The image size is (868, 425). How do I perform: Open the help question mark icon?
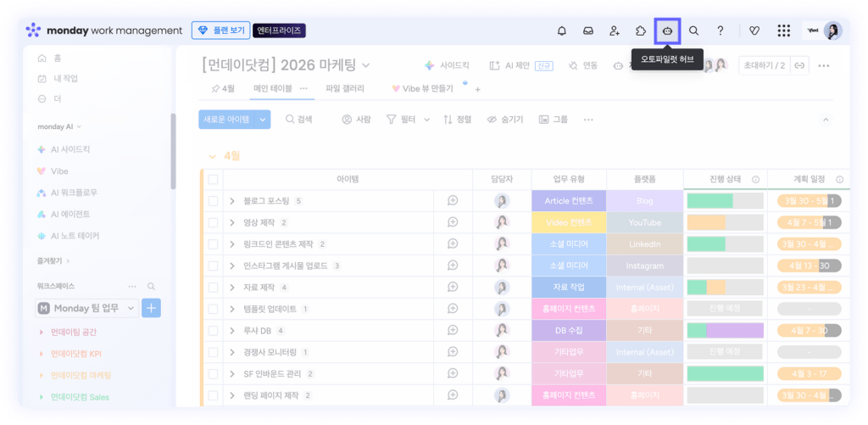[x=721, y=31]
